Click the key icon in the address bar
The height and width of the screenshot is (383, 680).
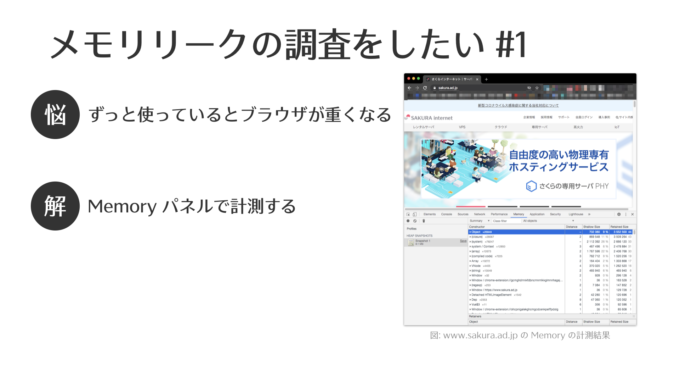click(529, 88)
